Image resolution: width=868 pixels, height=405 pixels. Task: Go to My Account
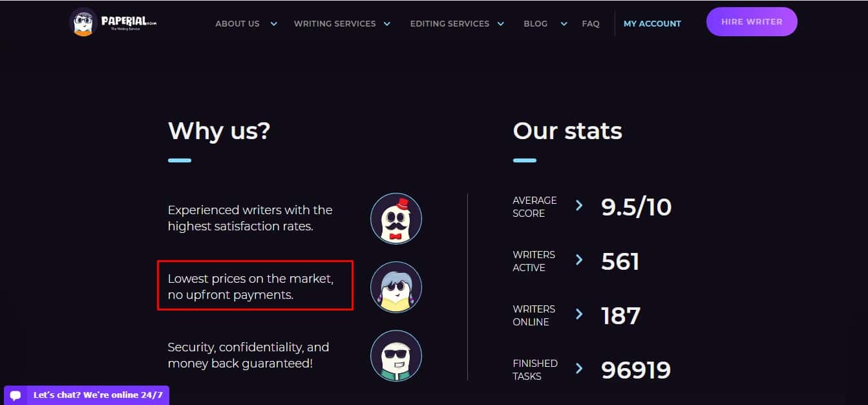[652, 24]
